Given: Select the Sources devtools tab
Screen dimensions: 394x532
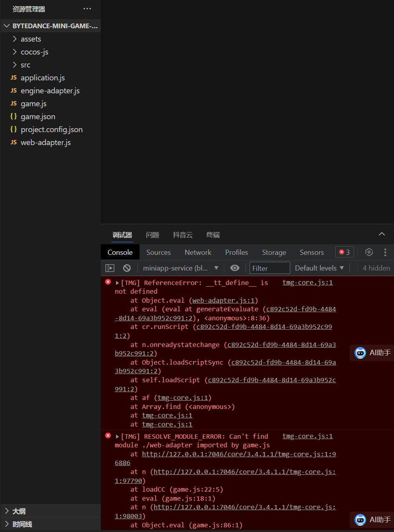Looking at the screenshot, I should (x=158, y=252).
